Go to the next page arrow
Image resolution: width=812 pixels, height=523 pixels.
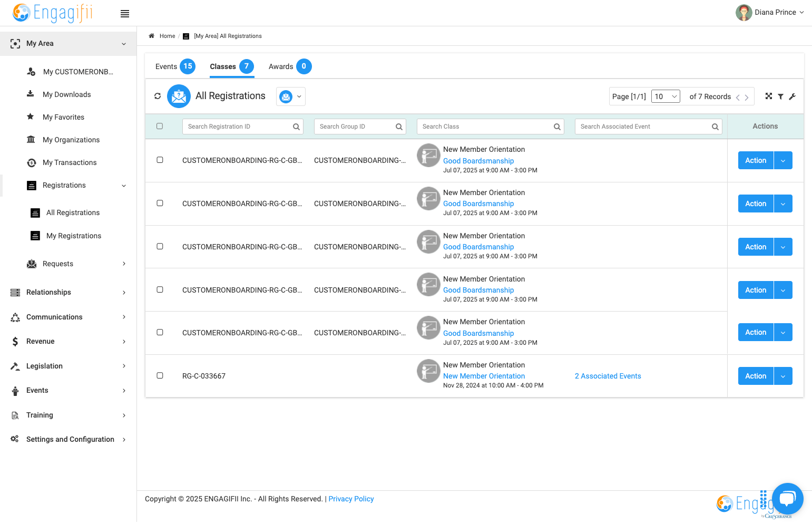[x=747, y=97]
